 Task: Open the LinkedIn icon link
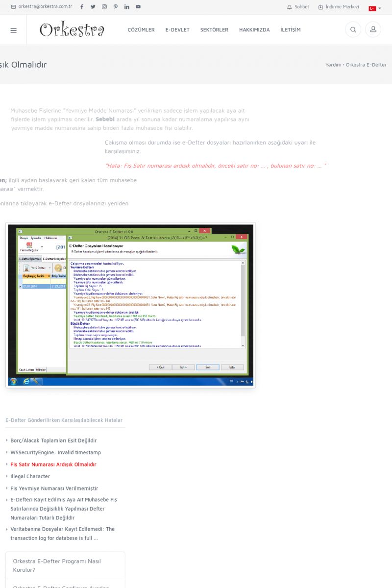coord(127,7)
